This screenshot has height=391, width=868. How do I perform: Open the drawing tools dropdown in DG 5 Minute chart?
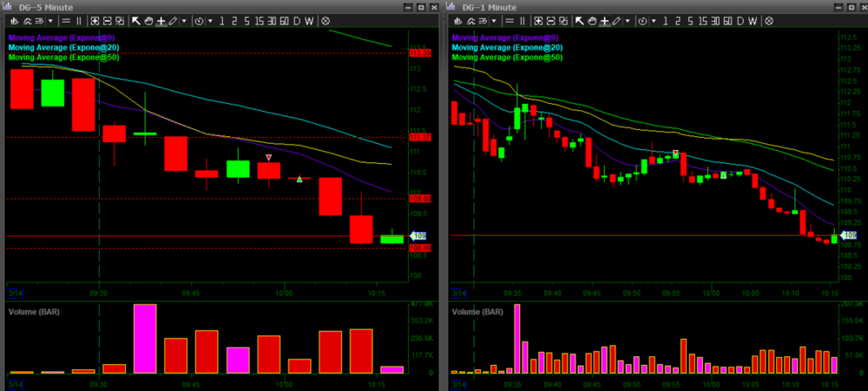184,21
